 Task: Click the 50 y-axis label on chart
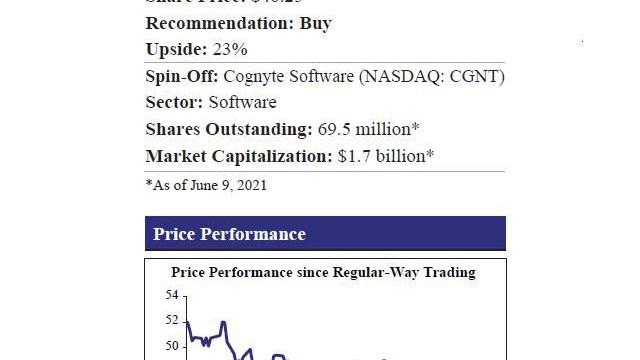pos(172,346)
